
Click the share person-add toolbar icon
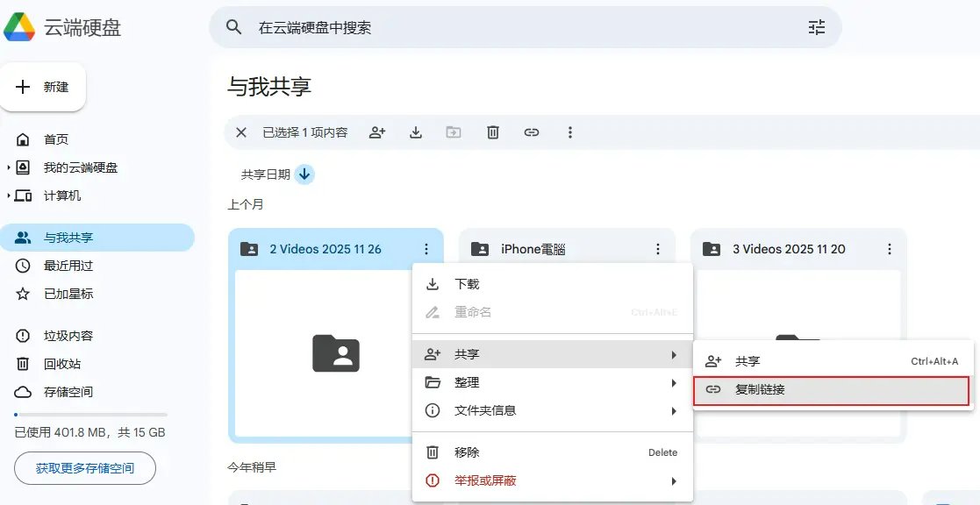point(377,132)
